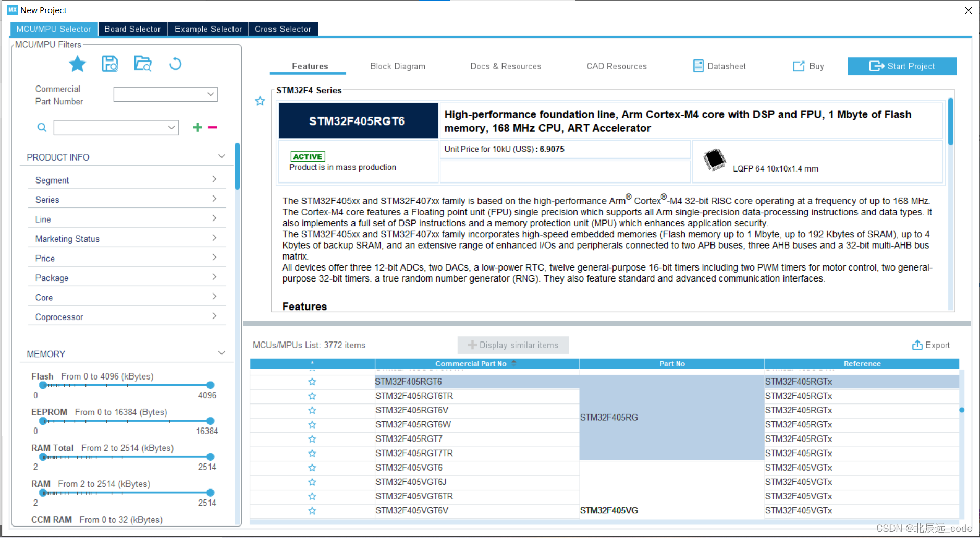Screen dimensions: 980x538
Task: Open the Example Selector tab
Action: (208, 29)
